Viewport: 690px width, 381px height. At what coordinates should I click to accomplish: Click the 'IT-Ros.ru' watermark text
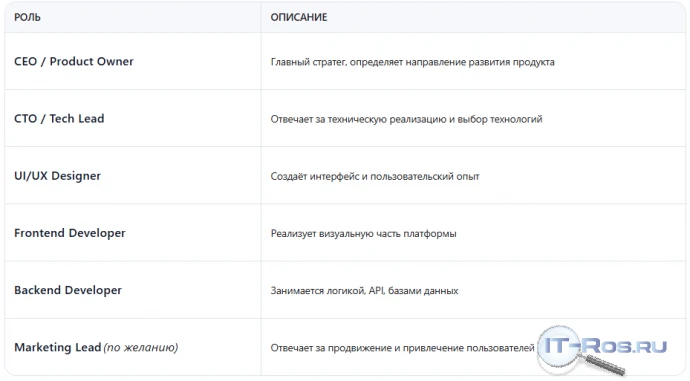(606, 346)
